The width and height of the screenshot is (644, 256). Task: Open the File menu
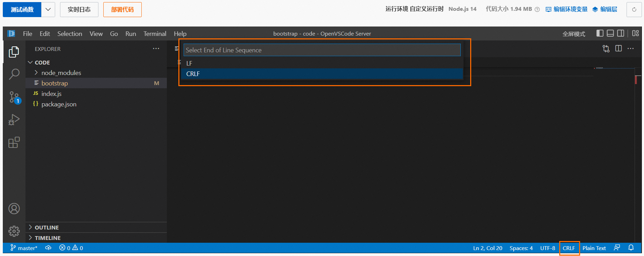[28, 33]
